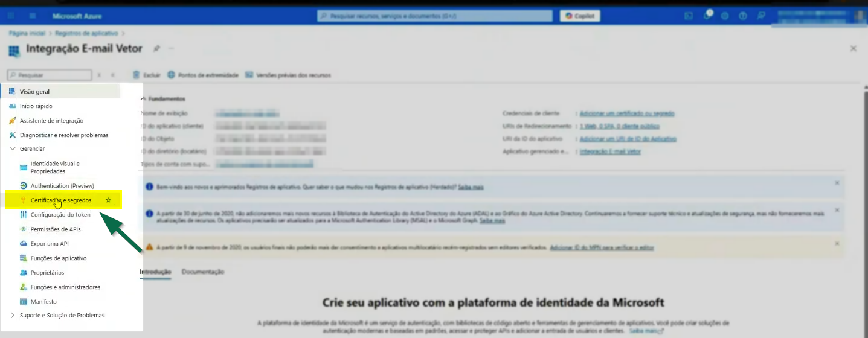
Task: Open the more options ellipsis beside the title
Action: tap(171, 48)
